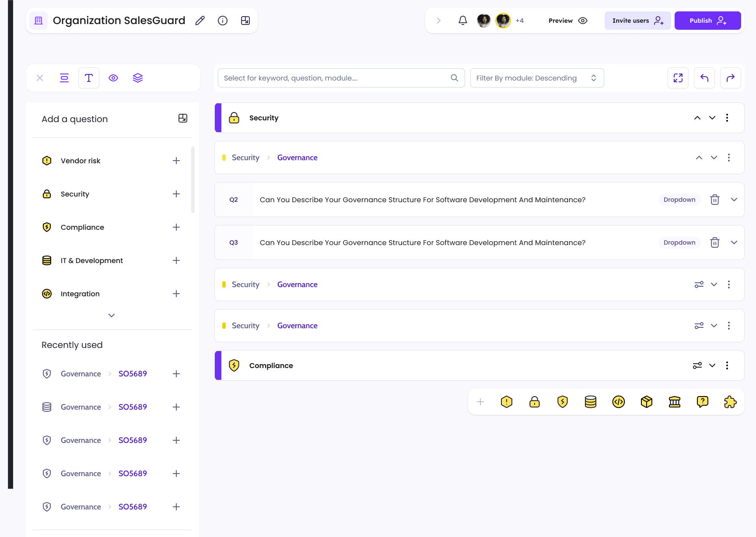Open the three-dot menu on Security section
Screen dimensions: 756x537
pos(727,118)
